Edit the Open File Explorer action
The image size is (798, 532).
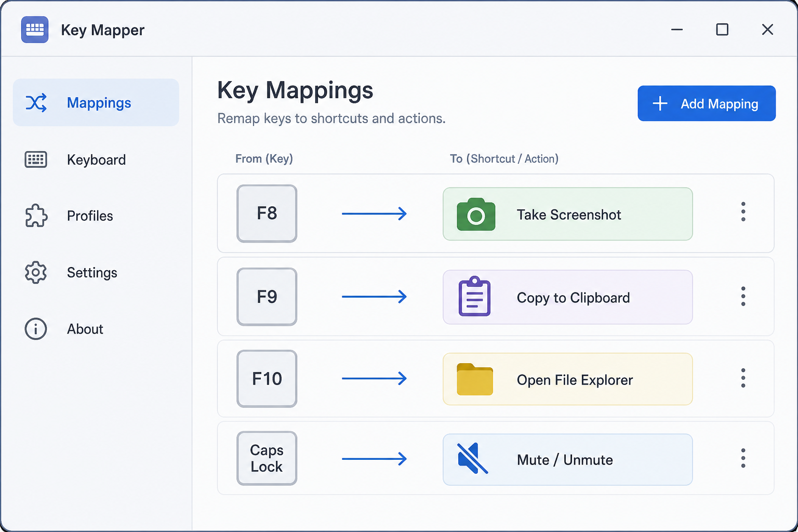click(x=568, y=379)
